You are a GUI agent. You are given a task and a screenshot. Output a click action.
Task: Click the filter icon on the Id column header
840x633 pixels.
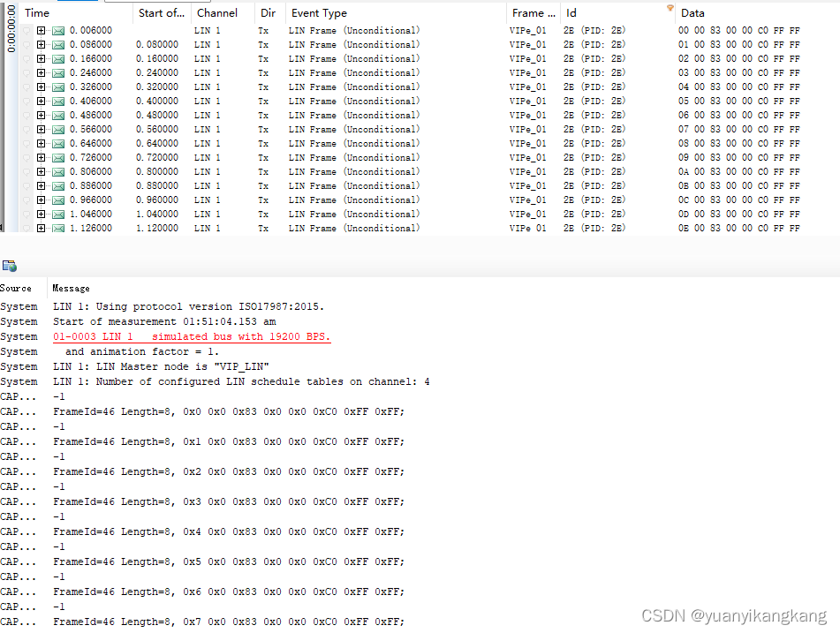670,7
